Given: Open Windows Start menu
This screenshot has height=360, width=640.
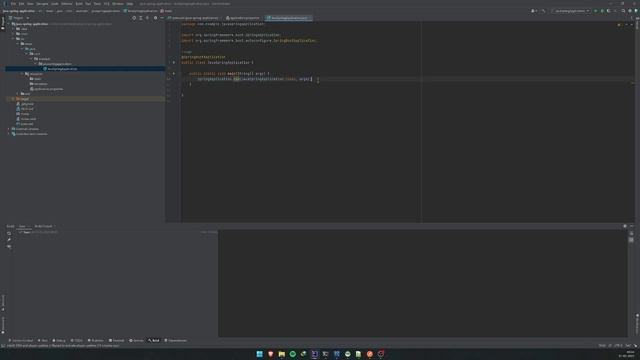Looking at the screenshot, I should coord(260,354).
